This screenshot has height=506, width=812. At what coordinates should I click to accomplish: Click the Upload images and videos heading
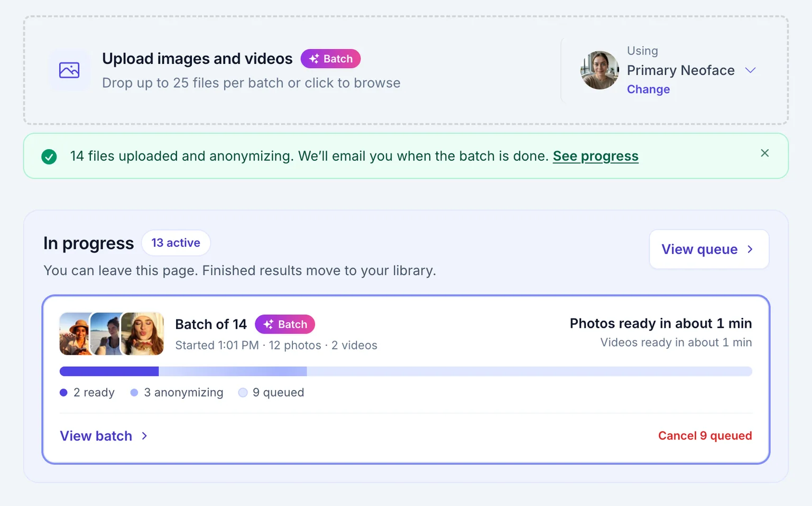197,59
